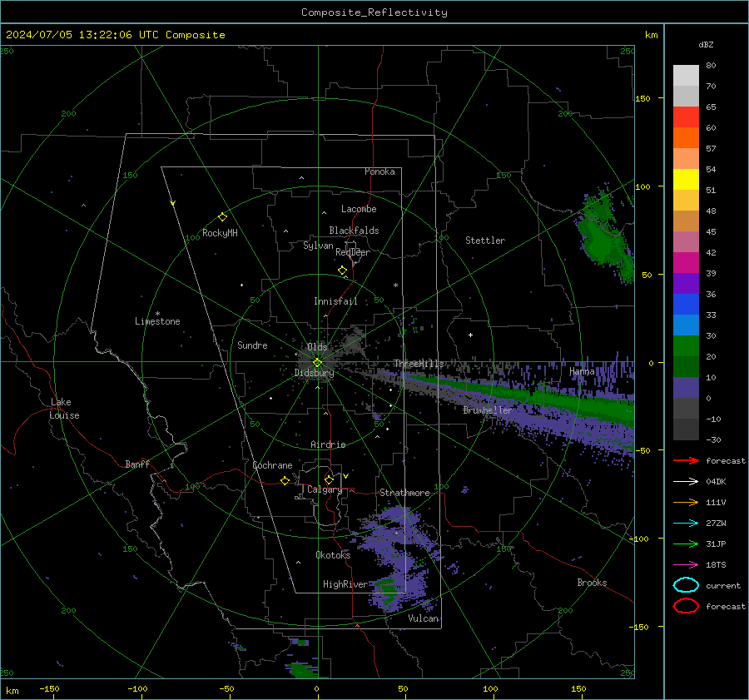749x700 pixels.
Task: Click the Stettler label
Action: (x=485, y=241)
